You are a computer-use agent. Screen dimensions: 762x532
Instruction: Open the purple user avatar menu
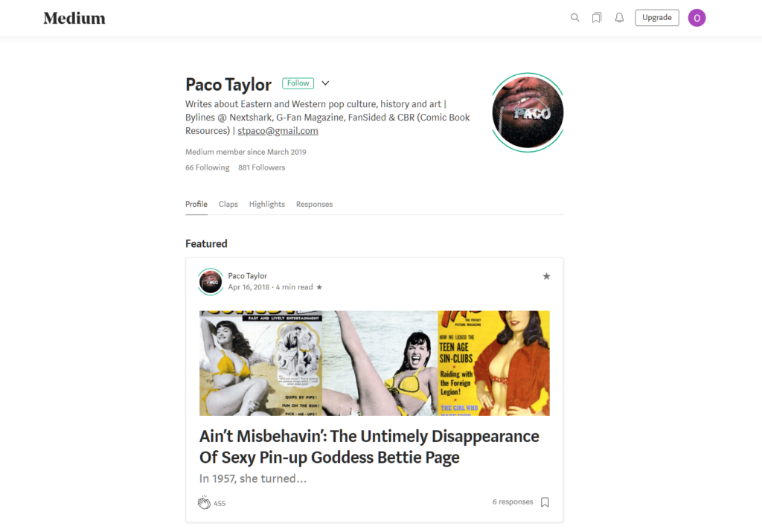(697, 18)
